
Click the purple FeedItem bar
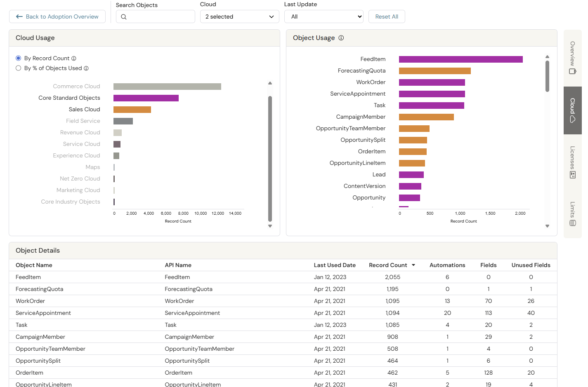point(460,59)
